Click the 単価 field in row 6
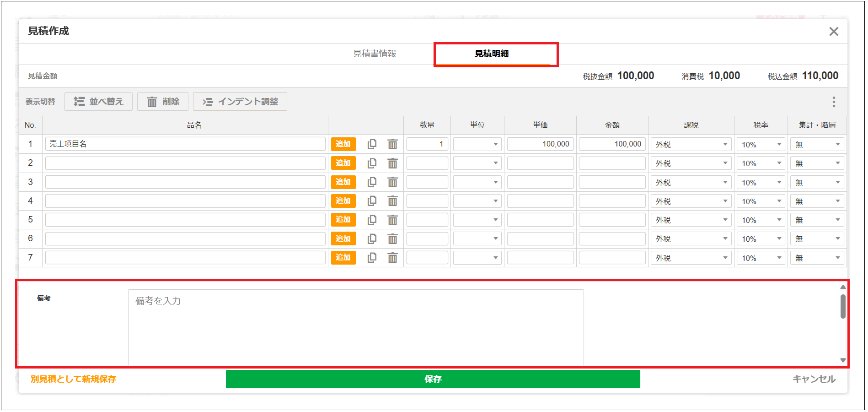Image resolution: width=868 pixels, height=412 pixels. 540,239
